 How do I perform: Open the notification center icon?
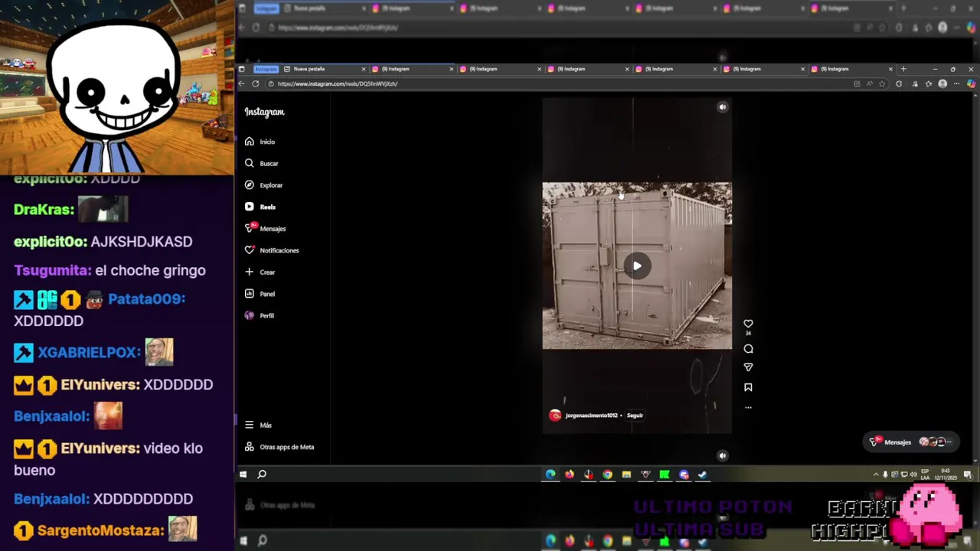pos(969,474)
